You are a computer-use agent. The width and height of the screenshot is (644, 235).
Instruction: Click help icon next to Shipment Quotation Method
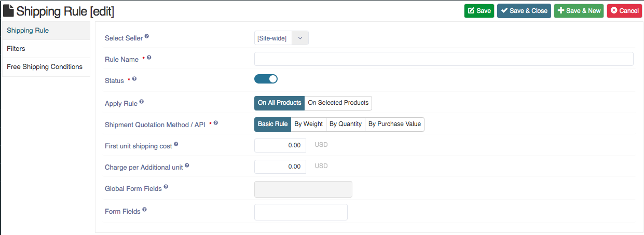[216, 123]
